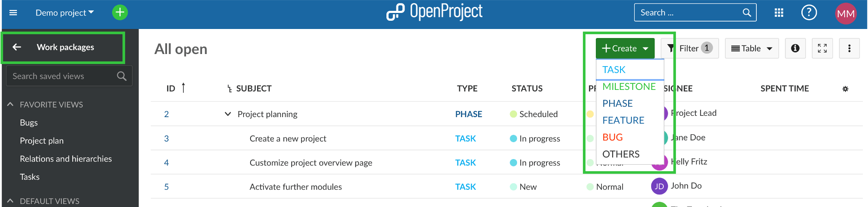Toggle hierarchy mode icon next to Subject
Image resolution: width=868 pixels, height=207 pixels.
(x=229, y=89)
